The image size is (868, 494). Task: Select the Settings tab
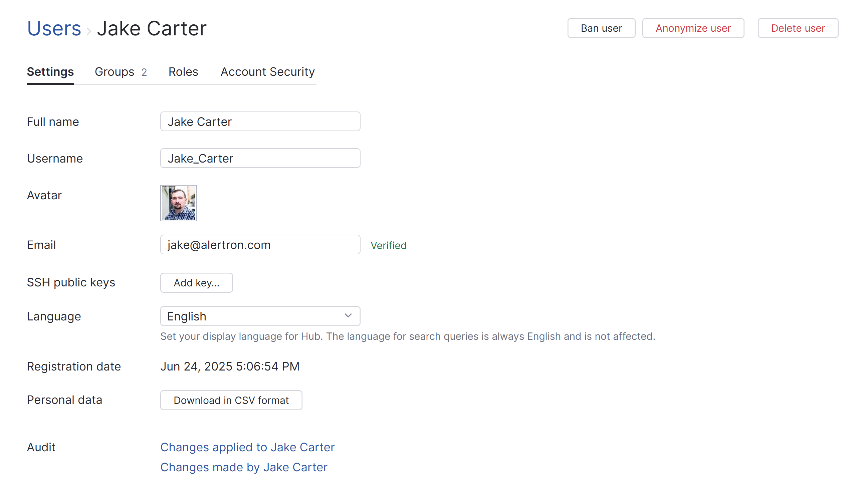point(50,71)
